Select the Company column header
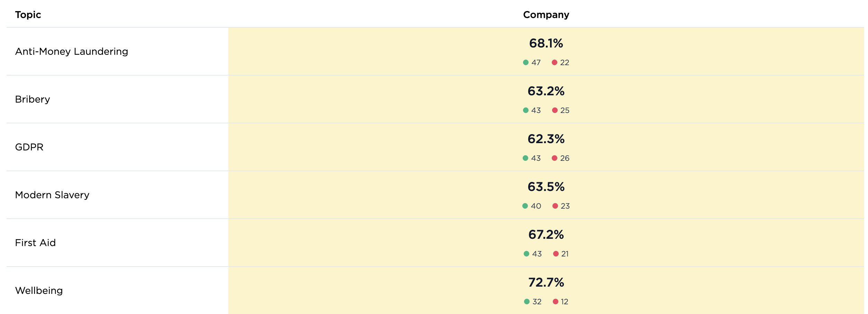The width and height of the screenshot is (868, 314). point(546,15)
